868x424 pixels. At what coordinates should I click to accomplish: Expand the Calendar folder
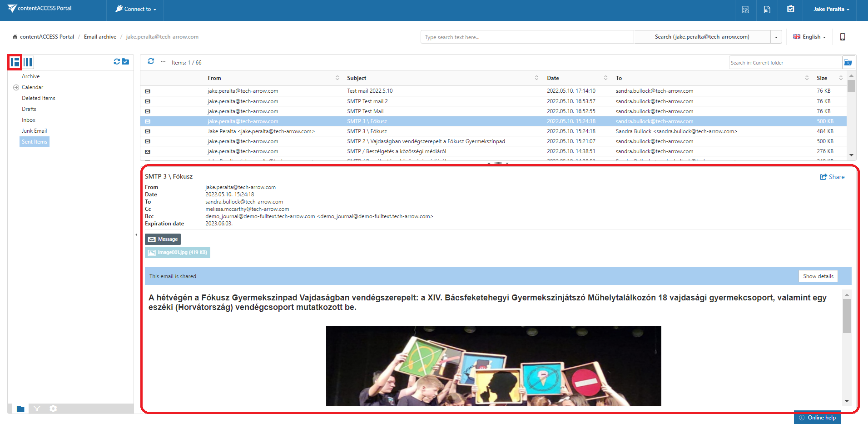point(16,87)
